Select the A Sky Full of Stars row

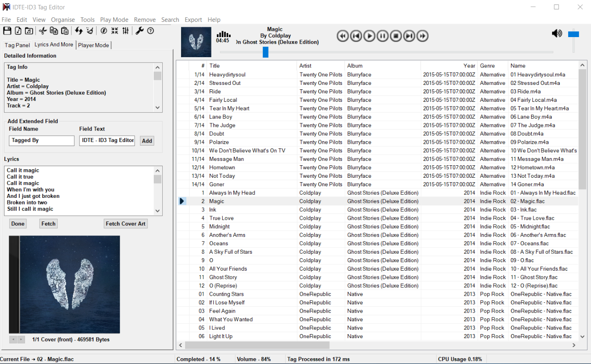click(377, 252)
